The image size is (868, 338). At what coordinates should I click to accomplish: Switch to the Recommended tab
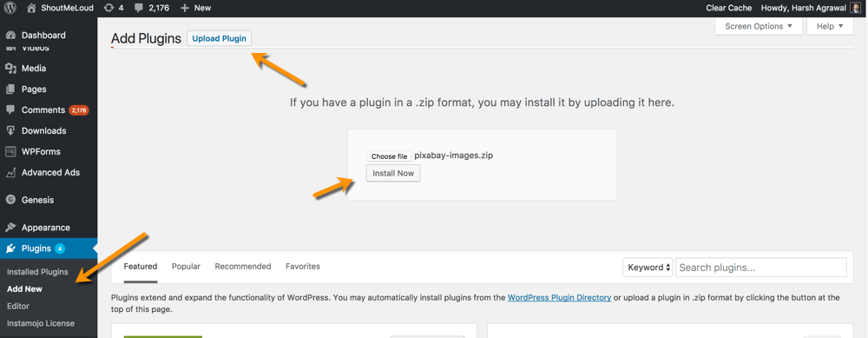click(x=243, y=267)
